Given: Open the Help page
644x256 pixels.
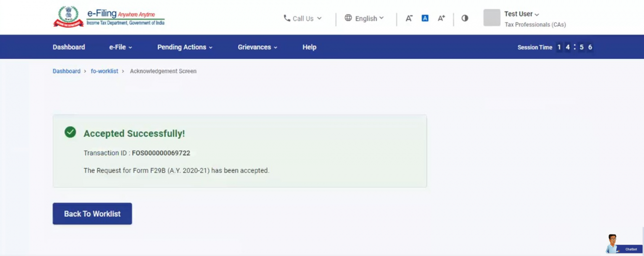Looking at the screenshot, I should point(309,47).
